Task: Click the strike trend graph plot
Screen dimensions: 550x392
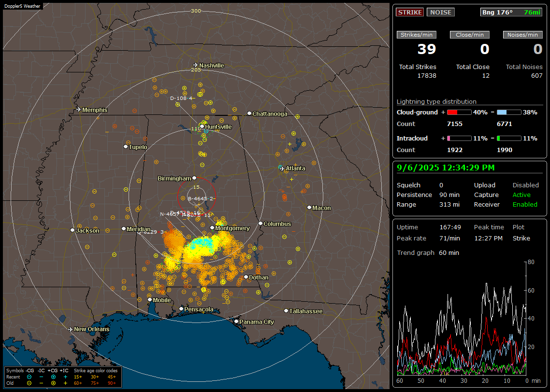Action: pos(461,318)
